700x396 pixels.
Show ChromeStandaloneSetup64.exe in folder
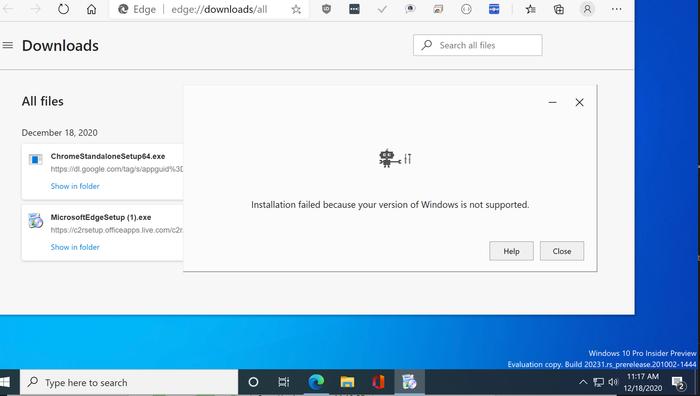(x=75, y=186)
